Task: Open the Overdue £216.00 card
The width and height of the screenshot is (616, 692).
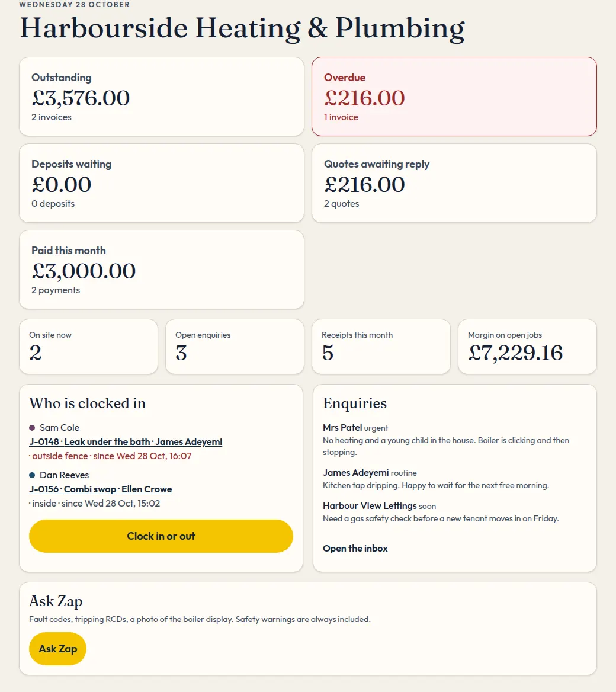Action: 454,97
